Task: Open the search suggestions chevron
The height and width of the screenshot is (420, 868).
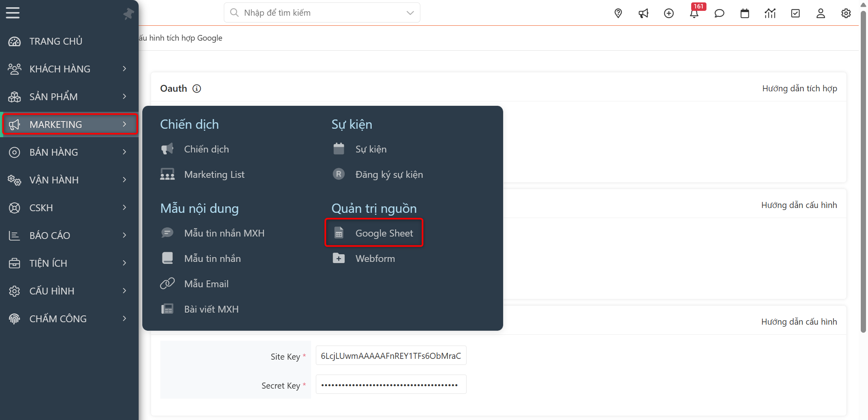Action: 410,12
